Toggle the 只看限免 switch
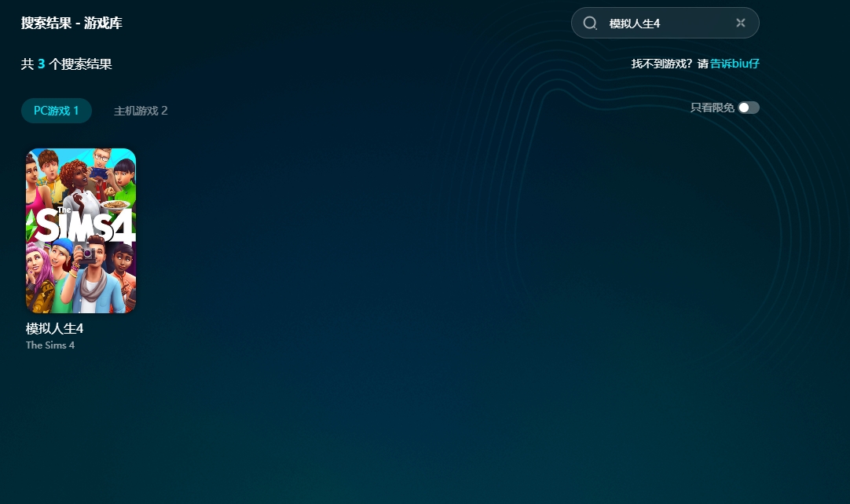This screenshot has height=504, width=850. click(x=749, y=108)
